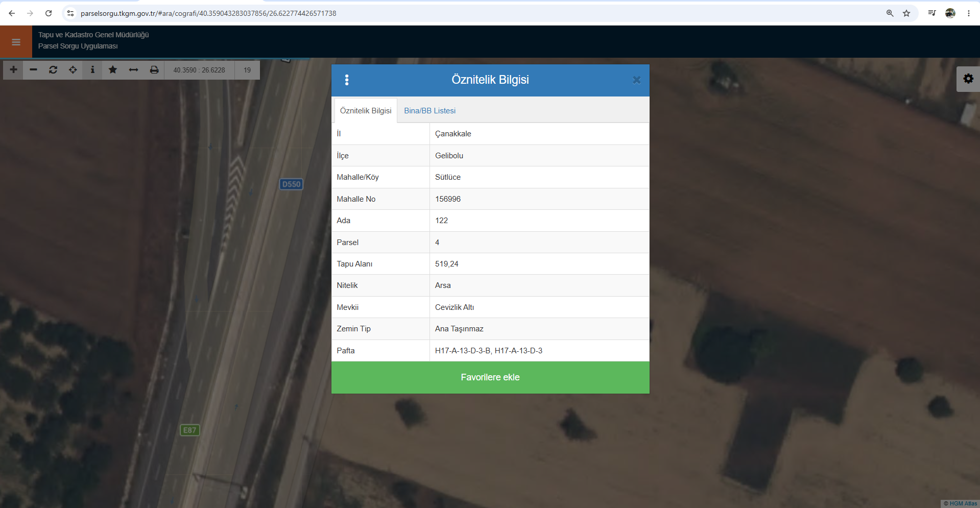Click the coordinate display 40.3590 : 26.6228

point(199,70)
